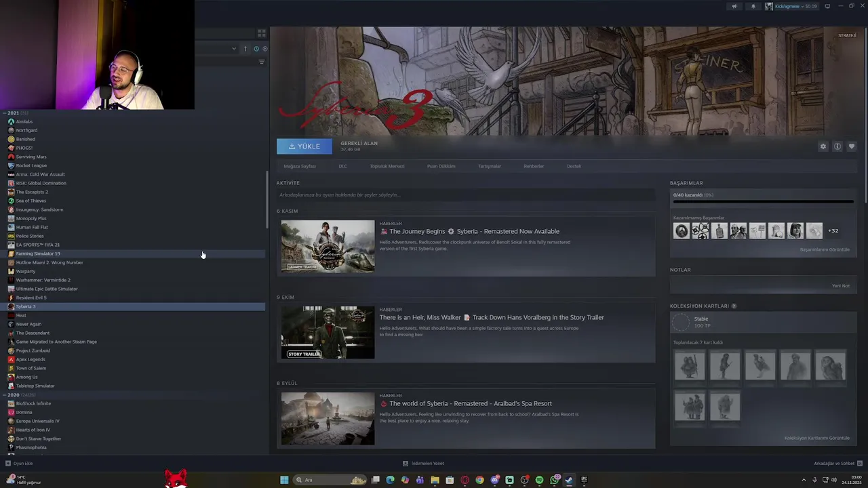
Task: Open Arkadaşlar ve Sohbet panel
Action: 838,464
